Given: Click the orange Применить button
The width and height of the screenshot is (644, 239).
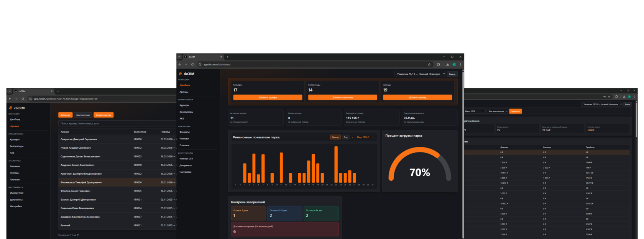Looking at the screenshot, I should click(x=516, y=111).
